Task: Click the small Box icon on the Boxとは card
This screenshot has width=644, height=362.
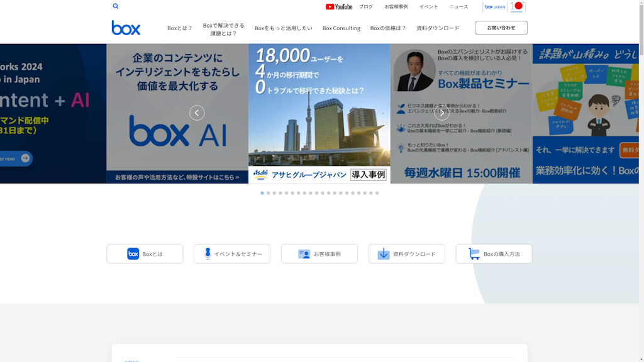Action: 133,253
